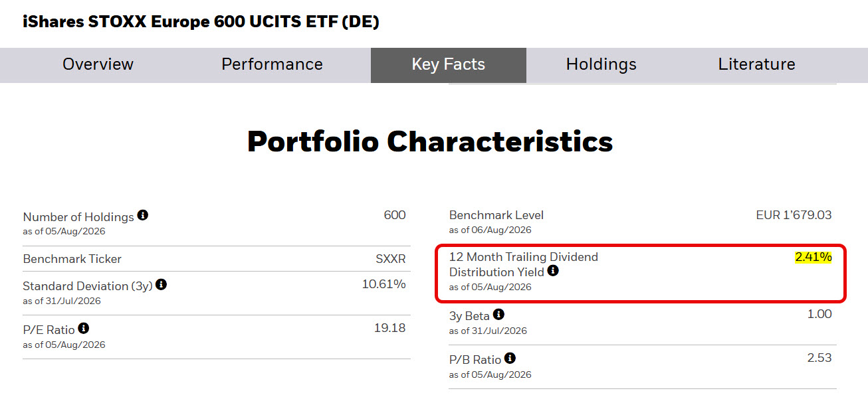Open the Performance tab
The image size is (868, 409).
click(x=272, y=64)
